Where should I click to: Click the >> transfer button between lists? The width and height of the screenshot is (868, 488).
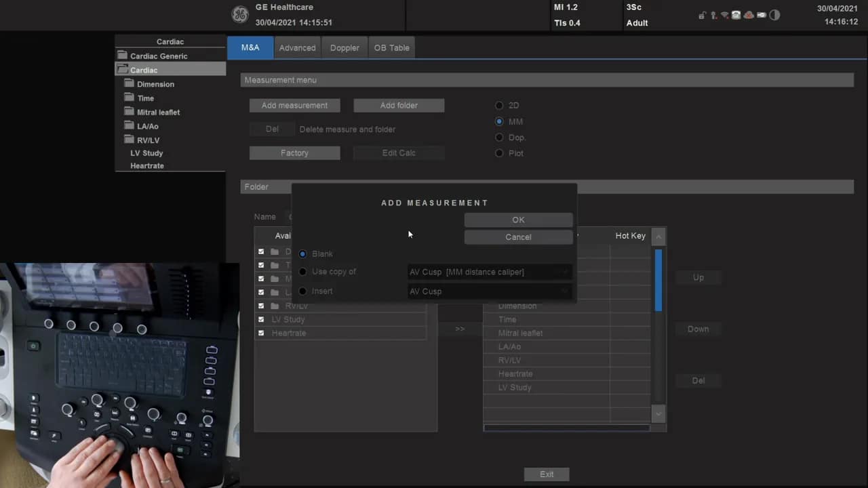460,328
